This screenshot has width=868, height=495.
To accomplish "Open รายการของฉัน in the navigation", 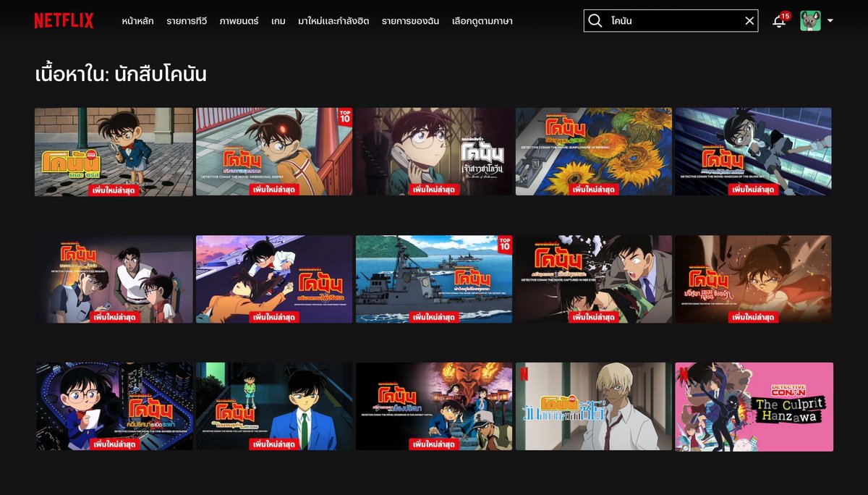I will pyautogui.click(x=410, y=21).
